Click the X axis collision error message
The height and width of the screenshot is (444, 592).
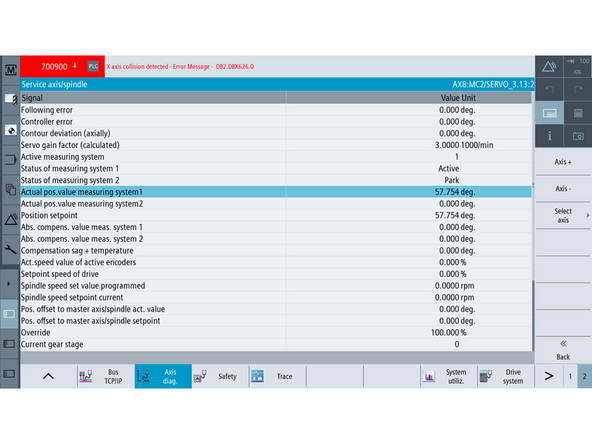(x=180, y=66)
